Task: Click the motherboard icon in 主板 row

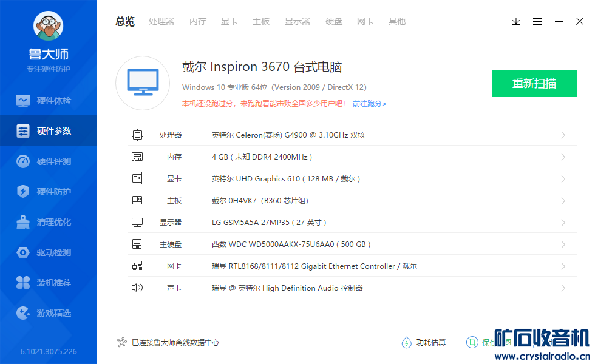Action: [137, 200]
